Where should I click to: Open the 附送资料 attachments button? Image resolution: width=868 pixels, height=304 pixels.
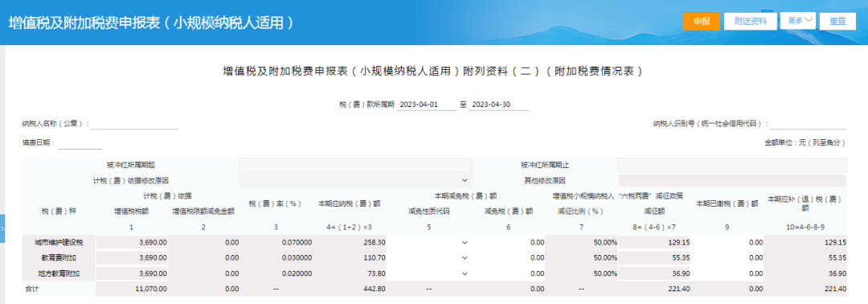click(x=750, y=21)
